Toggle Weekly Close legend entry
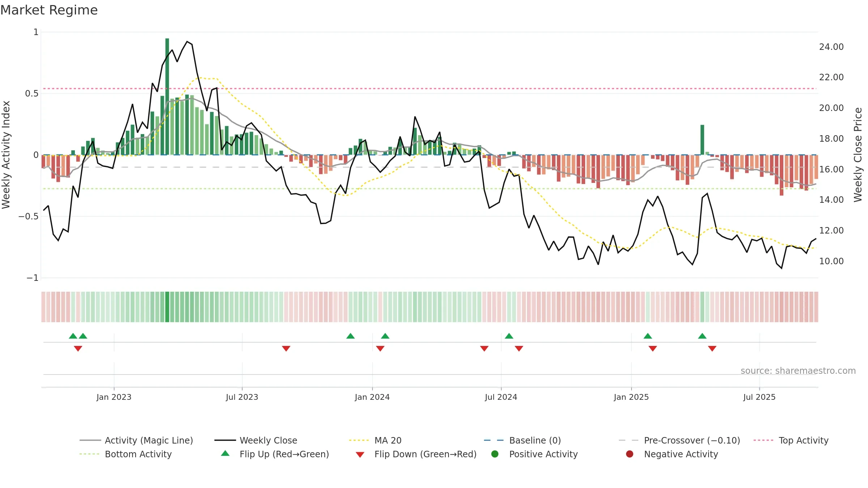The image size is (868, 488). [x=256, y=440]
